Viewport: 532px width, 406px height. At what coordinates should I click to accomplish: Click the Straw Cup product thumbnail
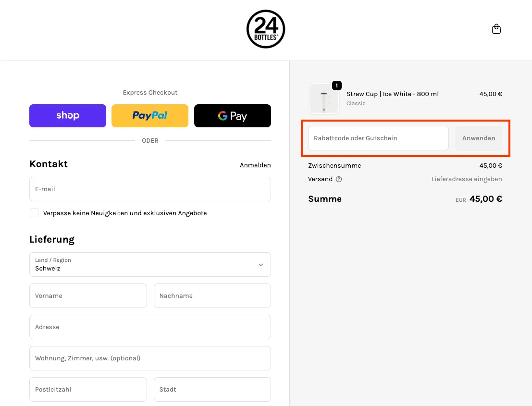click(323, 99)
